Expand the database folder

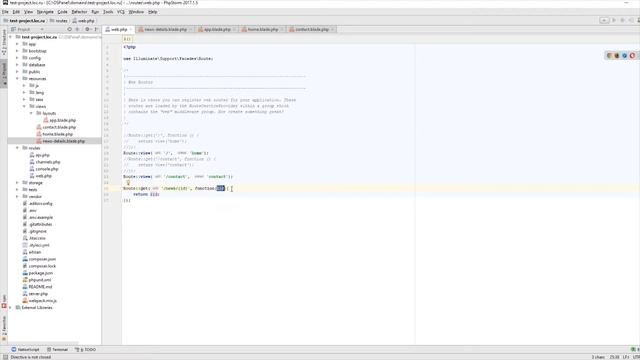tap(17, 64)
